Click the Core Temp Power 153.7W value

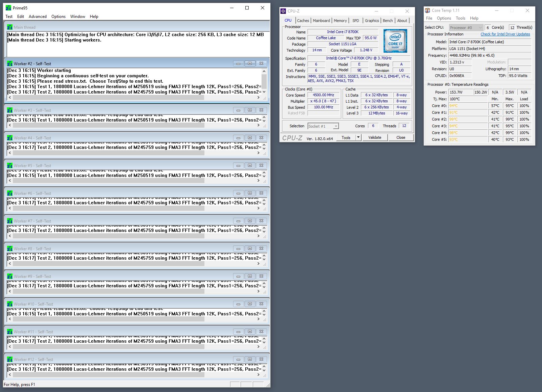click(461, 92)
